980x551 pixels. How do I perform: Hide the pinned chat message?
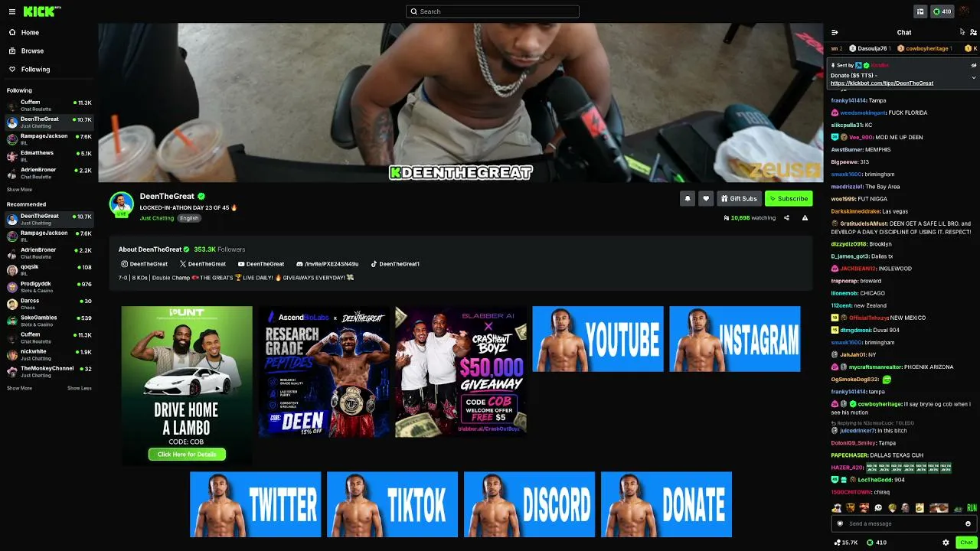click(x=974, y=65)
